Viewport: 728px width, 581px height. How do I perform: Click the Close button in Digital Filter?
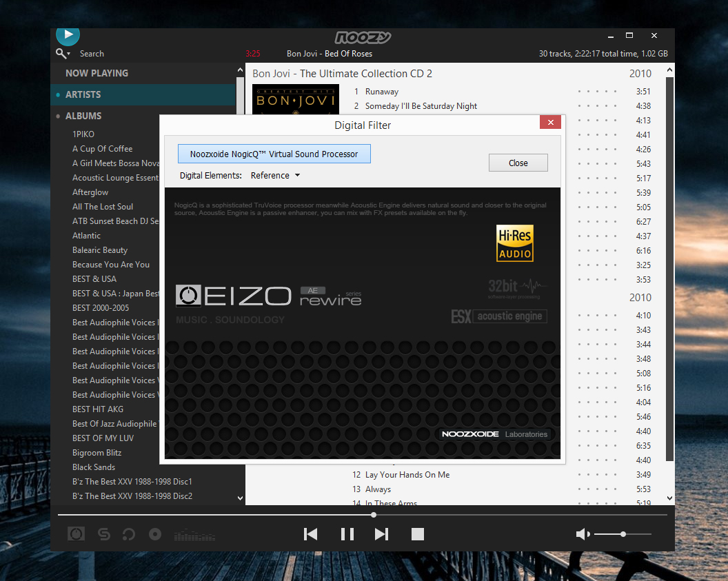pyautogui.click(x=518, y=163)
